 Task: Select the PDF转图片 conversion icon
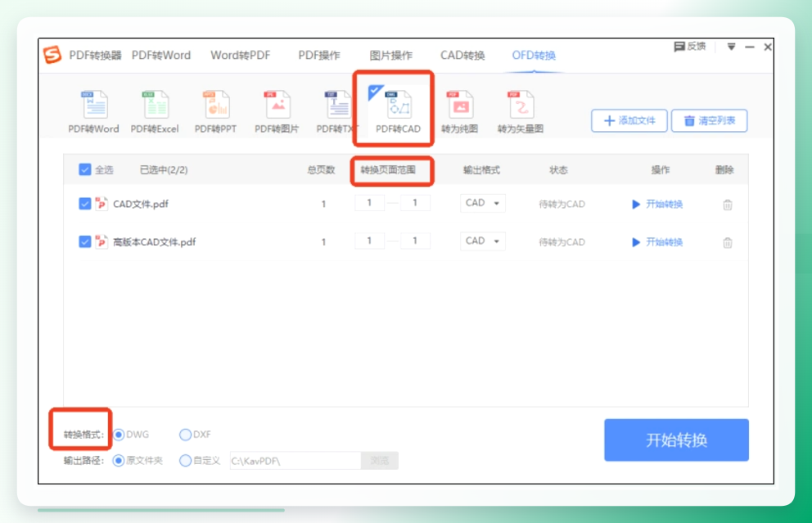[277, 111]
